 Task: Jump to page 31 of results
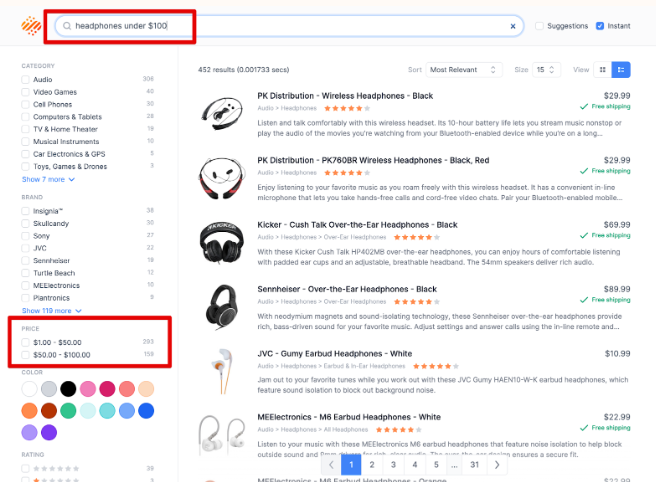click(474, 464)
